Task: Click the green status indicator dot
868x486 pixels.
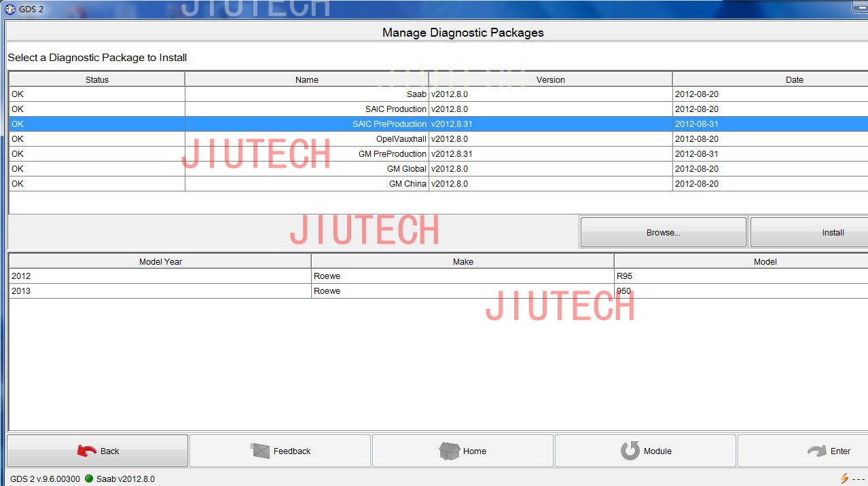Action: click(89, 479)
